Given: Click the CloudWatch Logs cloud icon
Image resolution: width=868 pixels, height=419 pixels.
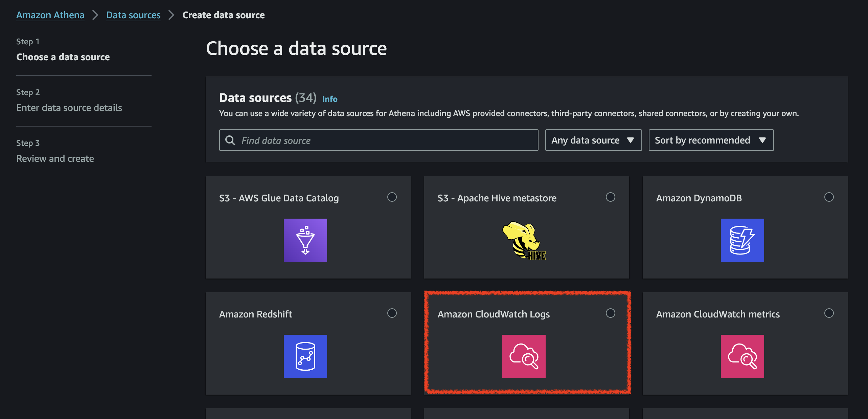Looking at the screenshot, I should tap(524, 356).
